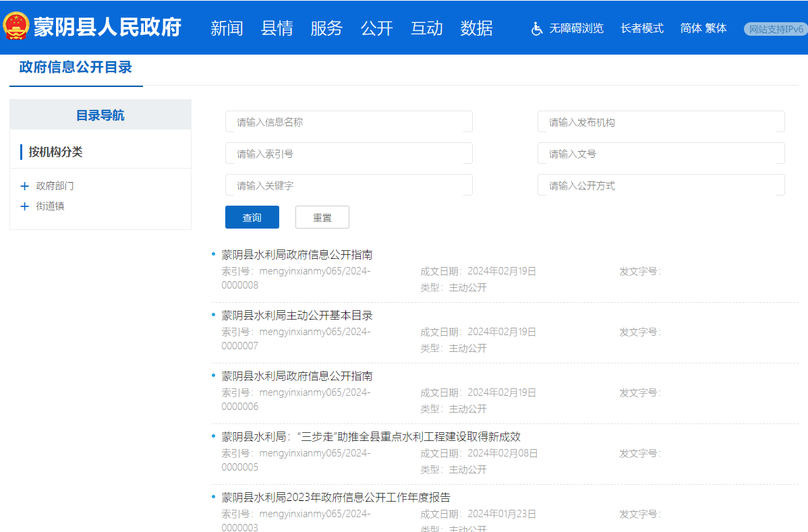Open the 新闻 menu
Image resolution: width=808 pixels, height=532 pixels.
click(x=227, y=28)
